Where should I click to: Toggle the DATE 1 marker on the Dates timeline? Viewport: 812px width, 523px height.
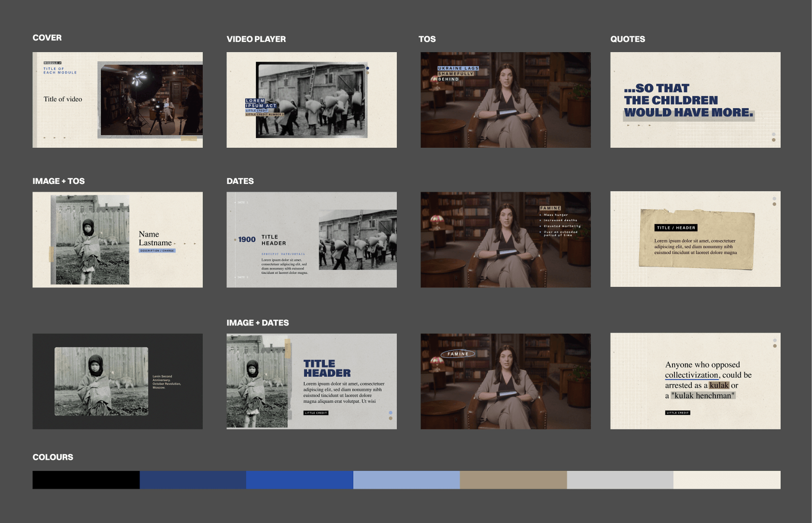coord(242,203)
